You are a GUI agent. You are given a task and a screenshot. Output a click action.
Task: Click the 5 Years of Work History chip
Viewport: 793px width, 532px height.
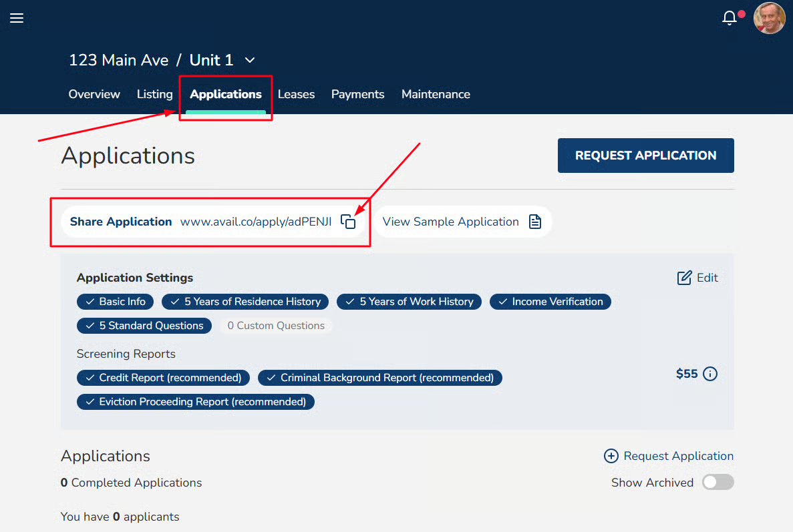tap(409, 302)
